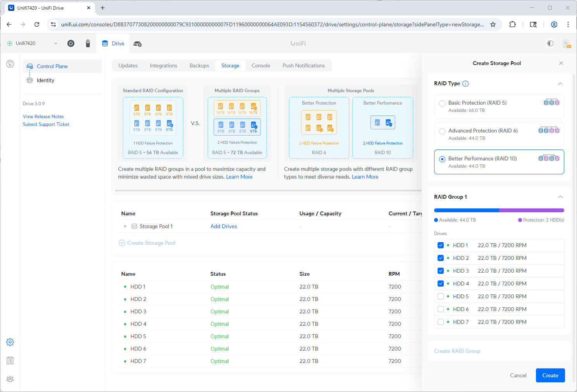The width and height of the screenshot is (577, 392).
Task: Click the horizontal scrollbar under RAID diagrams
Action: coord(268,191)
